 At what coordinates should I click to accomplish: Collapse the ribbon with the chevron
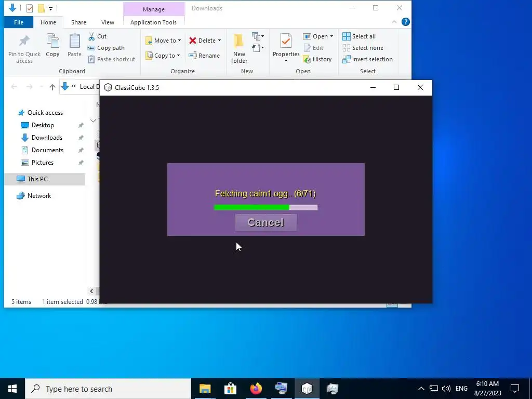tap(394, 22)
